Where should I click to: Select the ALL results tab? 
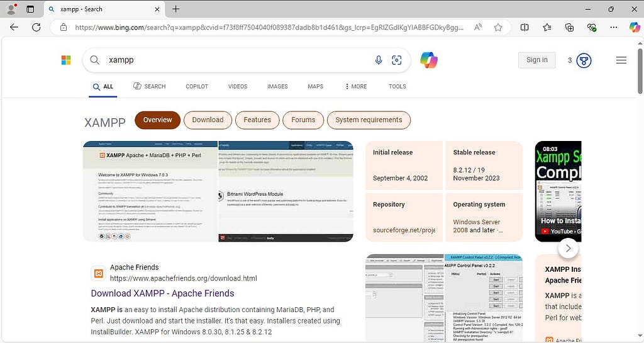tap(103, 87)
